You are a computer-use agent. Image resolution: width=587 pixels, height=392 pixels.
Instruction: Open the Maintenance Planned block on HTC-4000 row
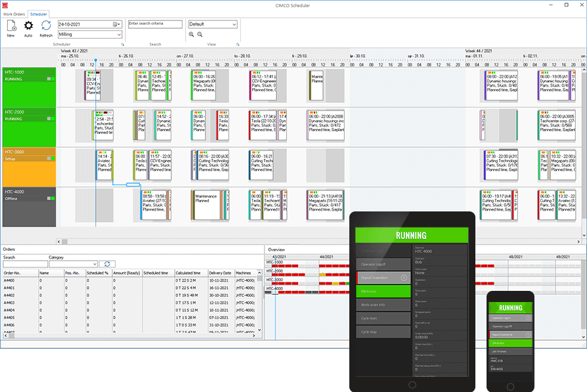[x=206, y=205]
